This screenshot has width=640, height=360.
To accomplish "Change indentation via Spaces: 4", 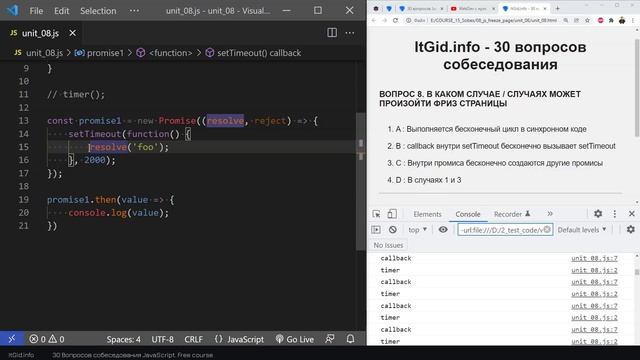I will pos(123,339).
